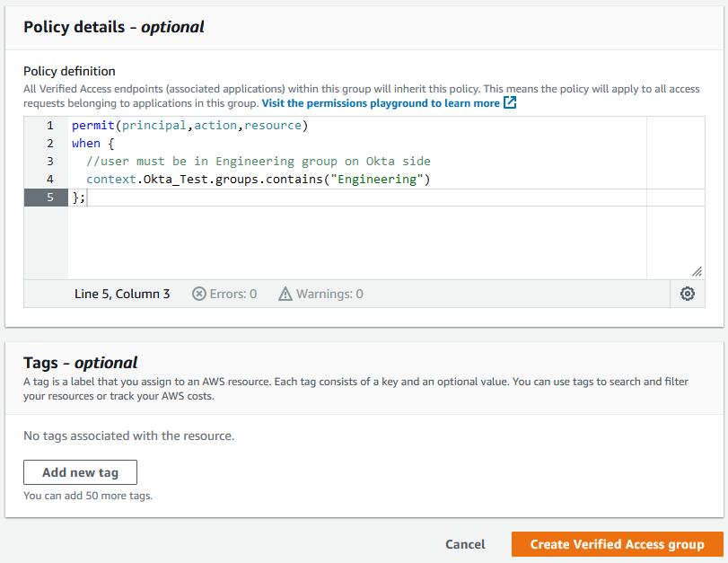Screen dimensions: 728x563
Task: Click the policy editor settings gear icon
Action: point(687,294)
